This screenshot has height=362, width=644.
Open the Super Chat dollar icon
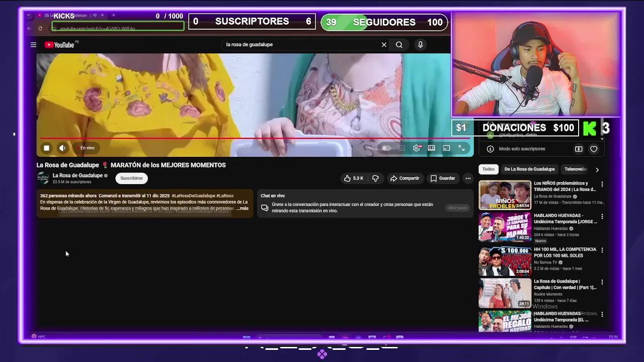(x=579, y=149)
